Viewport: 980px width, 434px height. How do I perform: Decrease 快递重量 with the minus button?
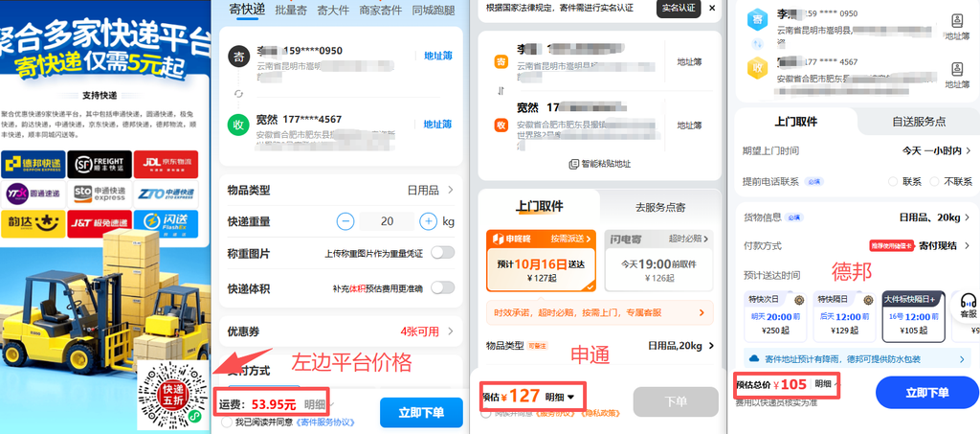pos(345,221)
